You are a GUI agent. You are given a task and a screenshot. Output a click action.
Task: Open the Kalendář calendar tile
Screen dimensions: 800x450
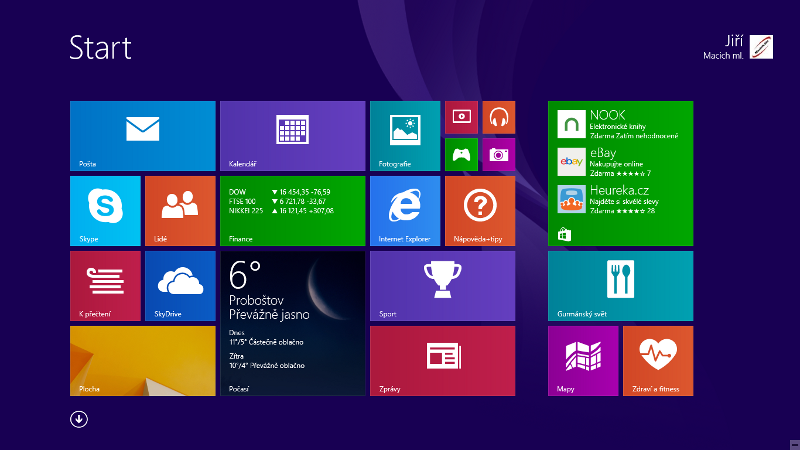(x=292, y=135)
